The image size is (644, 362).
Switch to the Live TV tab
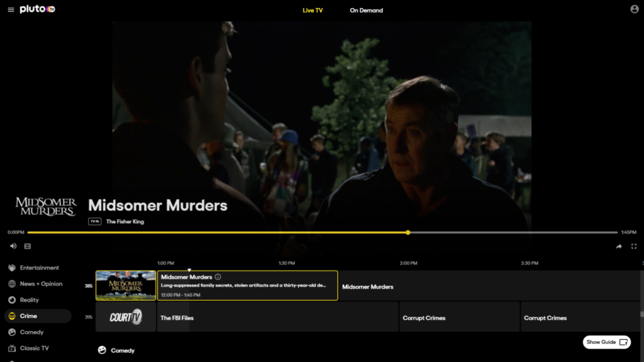[x=313, y=10]
